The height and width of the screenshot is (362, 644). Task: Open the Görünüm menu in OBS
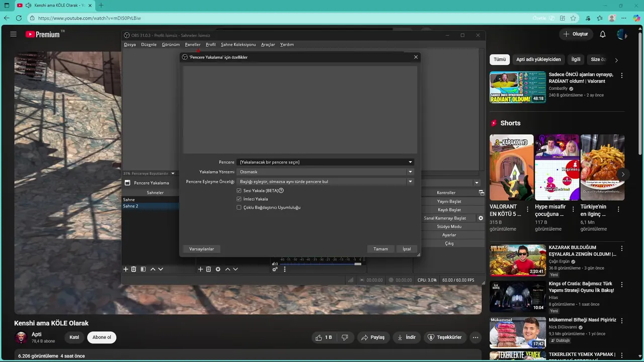tap(171, 44)
